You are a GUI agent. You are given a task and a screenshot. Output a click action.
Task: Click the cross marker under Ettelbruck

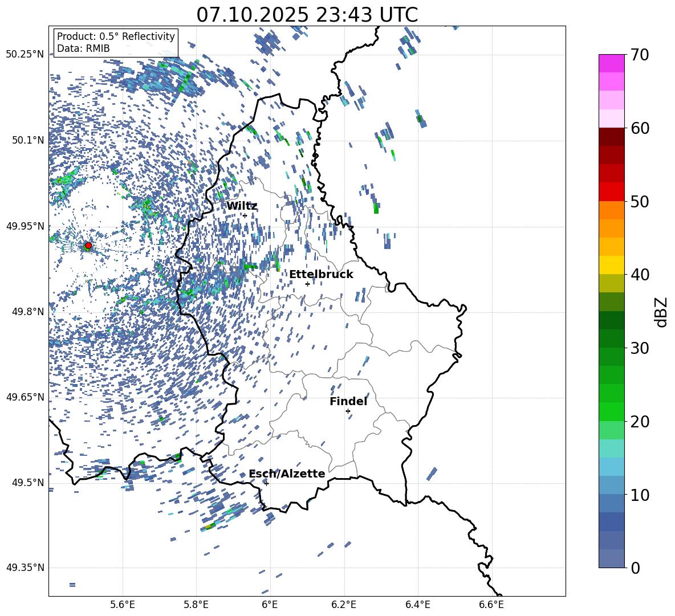coord(307,284)
